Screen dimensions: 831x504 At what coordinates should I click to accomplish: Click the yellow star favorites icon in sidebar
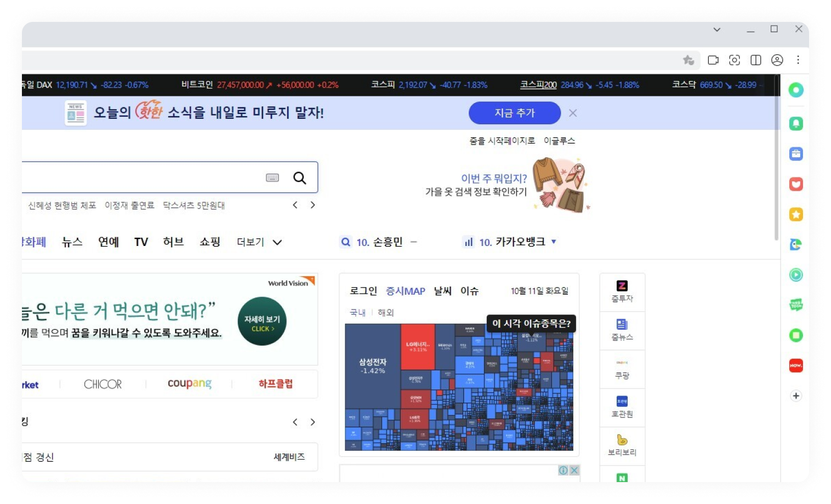(795, 214)
